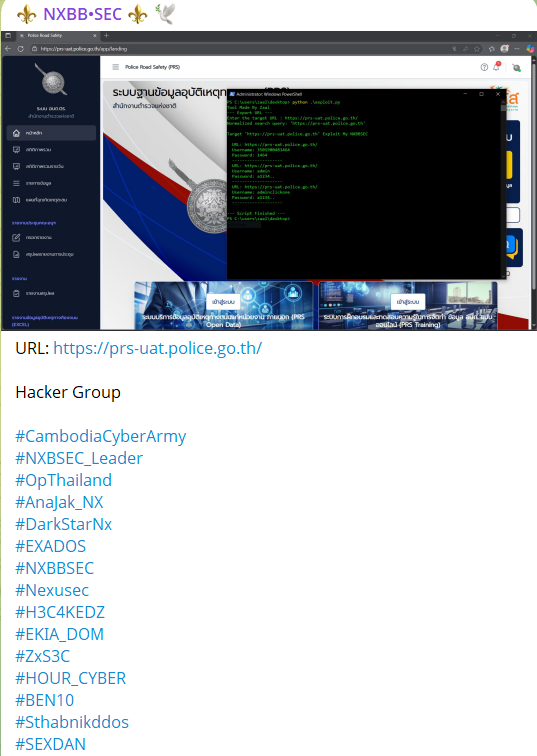Image resolution: width=537 pixels, height=756 pixels.
Task: Click the browser reload icon in the screenshot
Action: [x=20, y=49]
